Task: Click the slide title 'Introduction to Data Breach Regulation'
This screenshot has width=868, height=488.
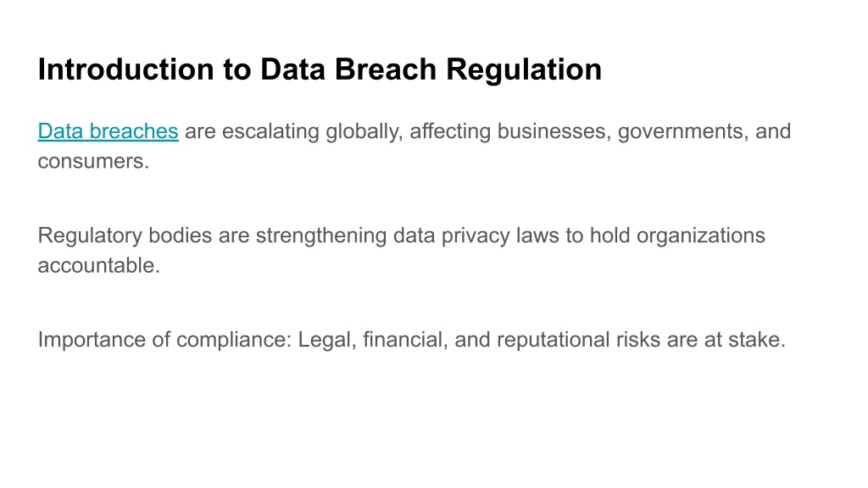Action: 320,69
